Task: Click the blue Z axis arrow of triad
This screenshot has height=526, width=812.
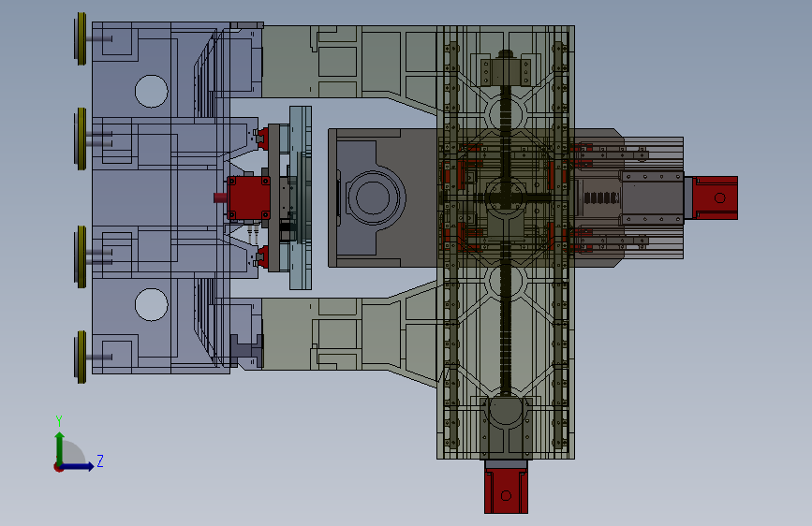Action: tap(78, 466)
